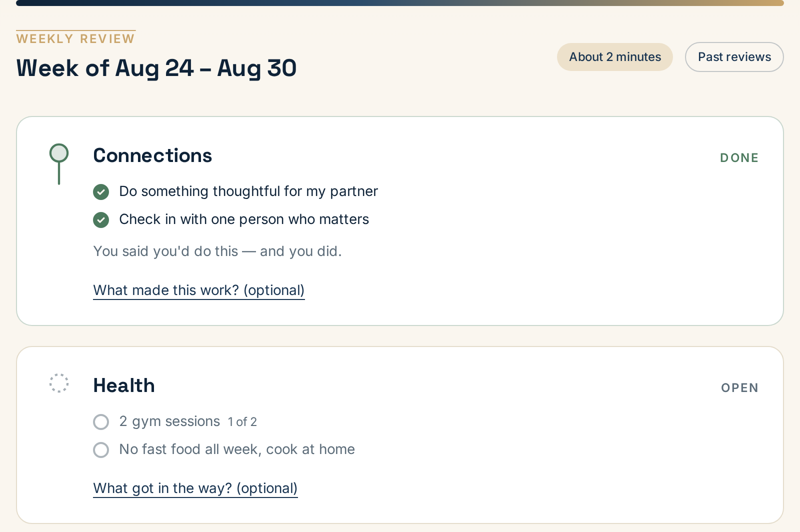The height and width of the screenshot is (532, 800).
Task: Open the Past reviews button
Action: (x=734, y=57)
